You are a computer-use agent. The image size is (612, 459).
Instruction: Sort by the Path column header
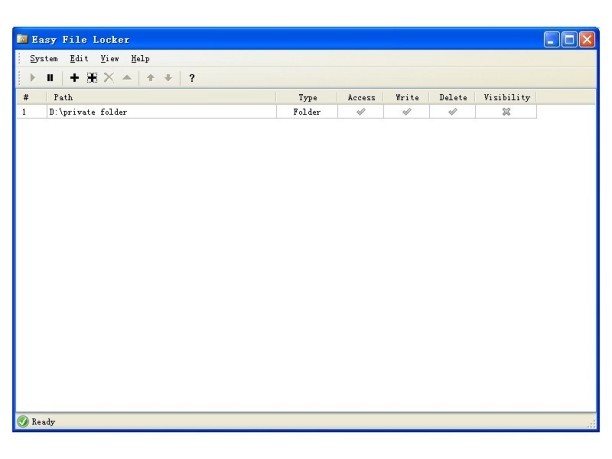point(161,97)
